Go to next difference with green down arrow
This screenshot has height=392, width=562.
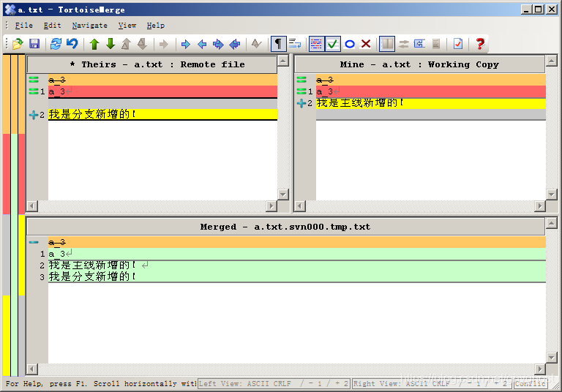point(110,44)
